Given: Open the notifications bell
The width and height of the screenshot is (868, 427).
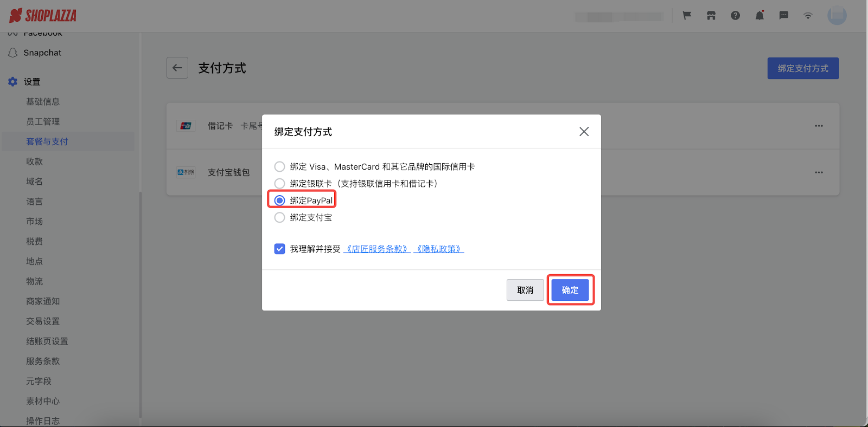Looking at the screenshot, I should (759, 16).
